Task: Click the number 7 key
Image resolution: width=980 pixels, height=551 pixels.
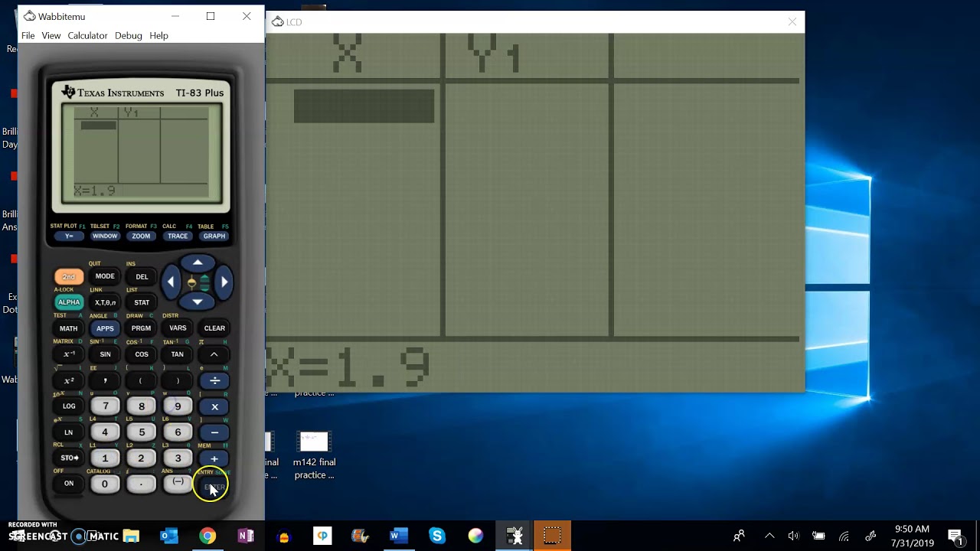Action: click(x=105, y=406)
